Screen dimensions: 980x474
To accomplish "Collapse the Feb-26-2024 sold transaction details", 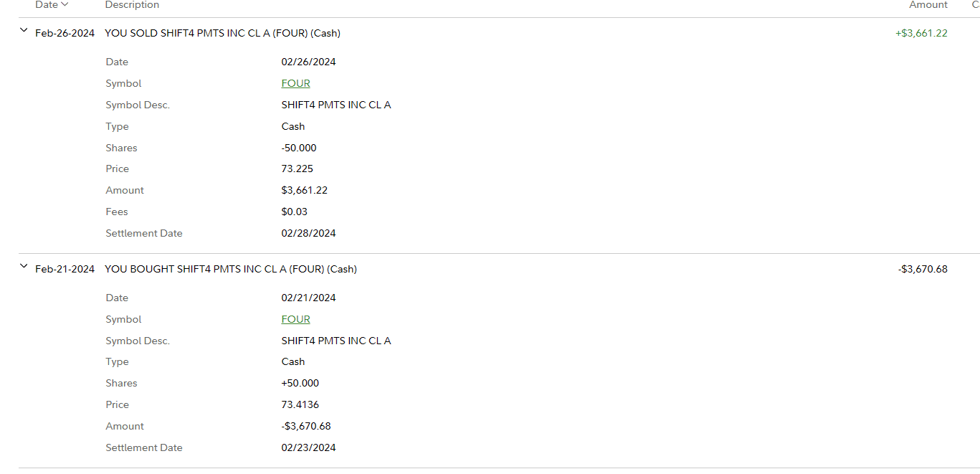I will pos(24,31).
